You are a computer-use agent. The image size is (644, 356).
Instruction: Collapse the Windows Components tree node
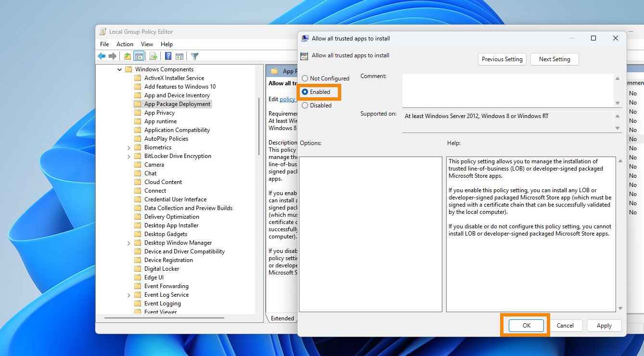point(120,69)
